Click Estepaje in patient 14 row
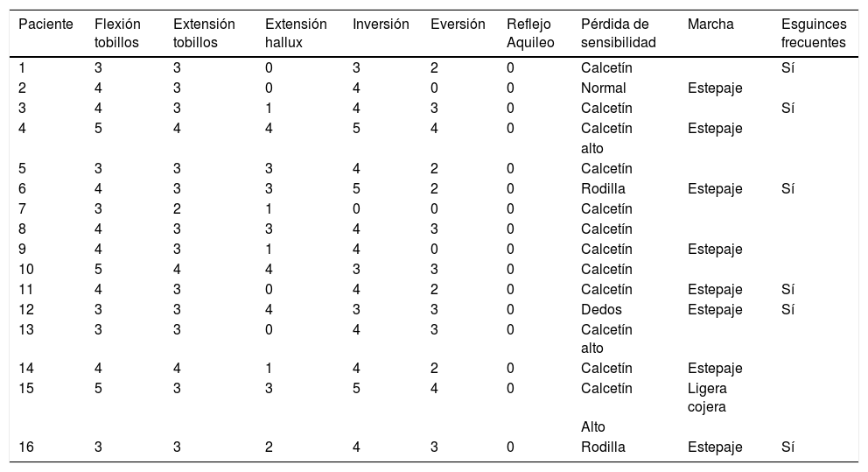The width and height of the screenshot is (868, 472). click(x=715, y=368)
